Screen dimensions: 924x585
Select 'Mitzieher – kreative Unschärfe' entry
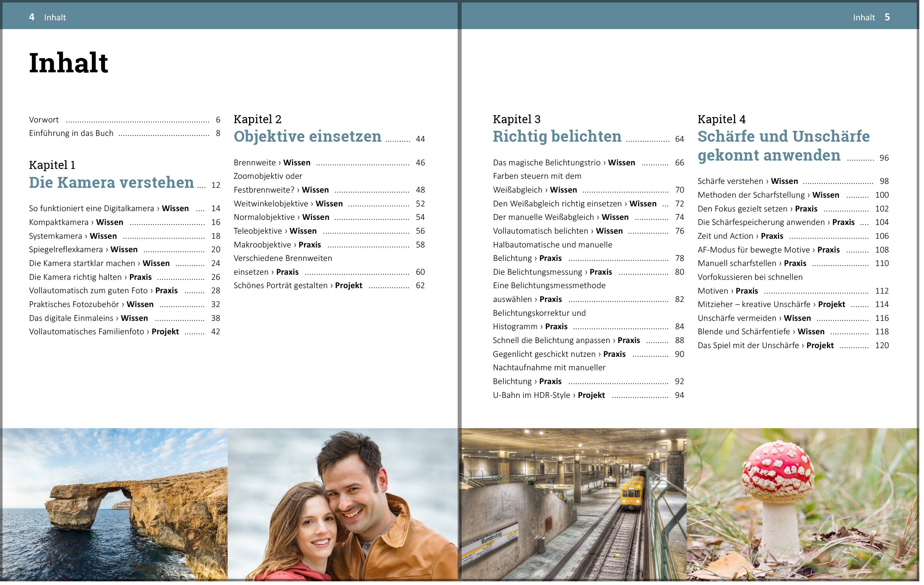pyautogui.click(x=793, y=304)
